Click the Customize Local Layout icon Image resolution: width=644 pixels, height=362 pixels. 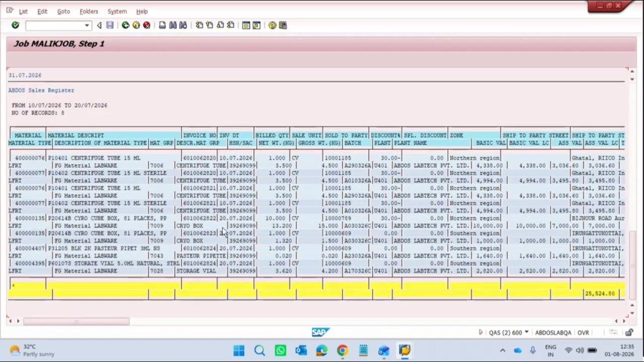pyautogui.click(x=283, y=25)
